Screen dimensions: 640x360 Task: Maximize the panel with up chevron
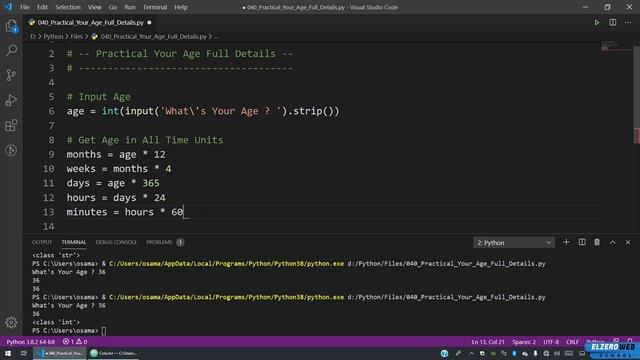click(x=613, y=242)
